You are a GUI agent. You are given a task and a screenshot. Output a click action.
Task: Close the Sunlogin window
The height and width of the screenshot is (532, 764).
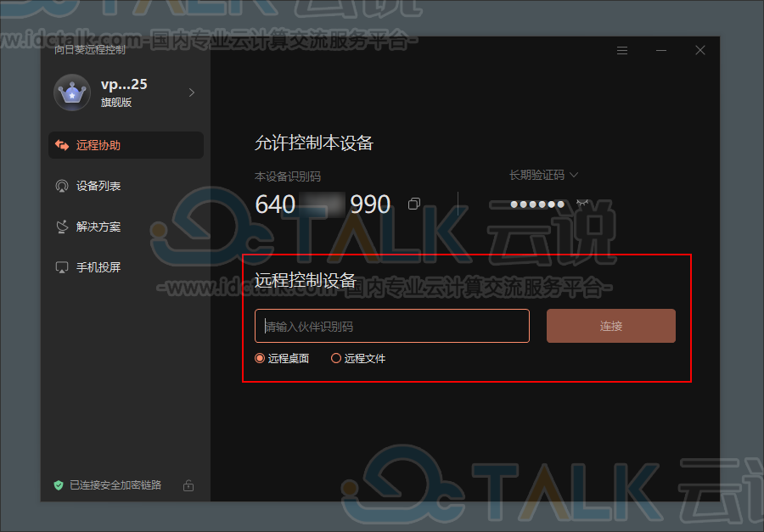(700, 50)
